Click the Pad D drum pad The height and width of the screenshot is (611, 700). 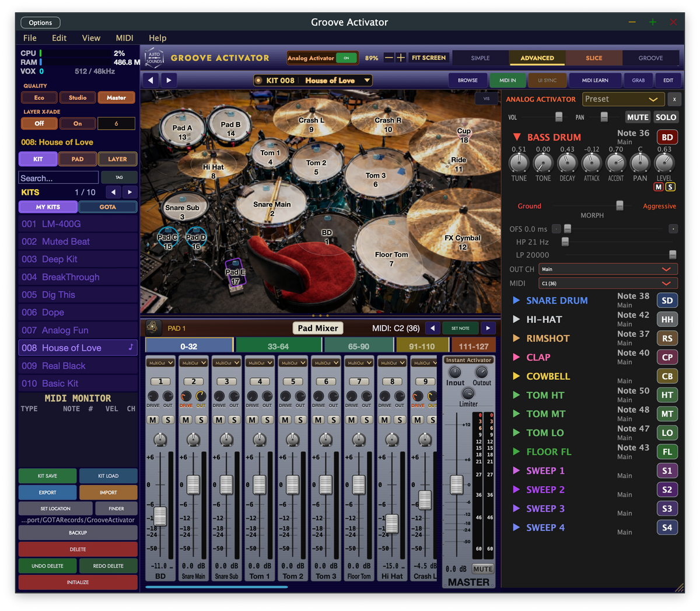(196, 238)
